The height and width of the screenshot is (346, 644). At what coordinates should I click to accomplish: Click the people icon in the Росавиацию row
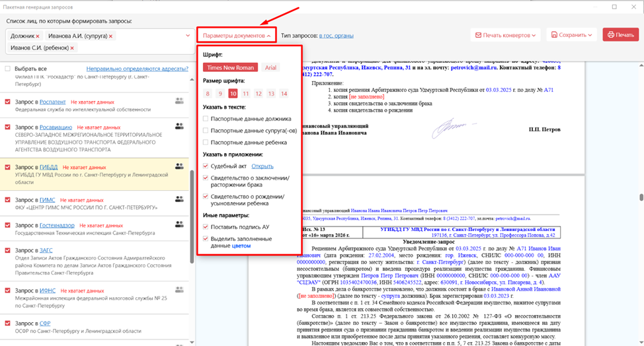(179, 126)
